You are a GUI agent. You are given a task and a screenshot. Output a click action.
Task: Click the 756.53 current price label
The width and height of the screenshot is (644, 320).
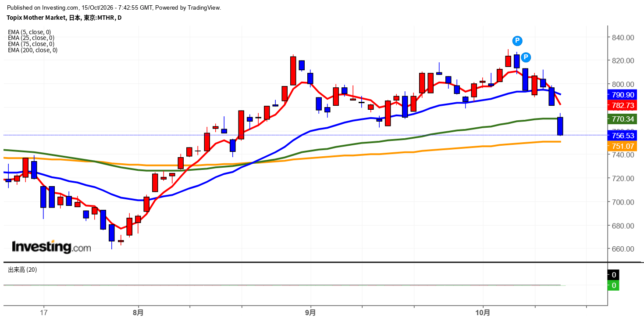(x=622, y=136)
